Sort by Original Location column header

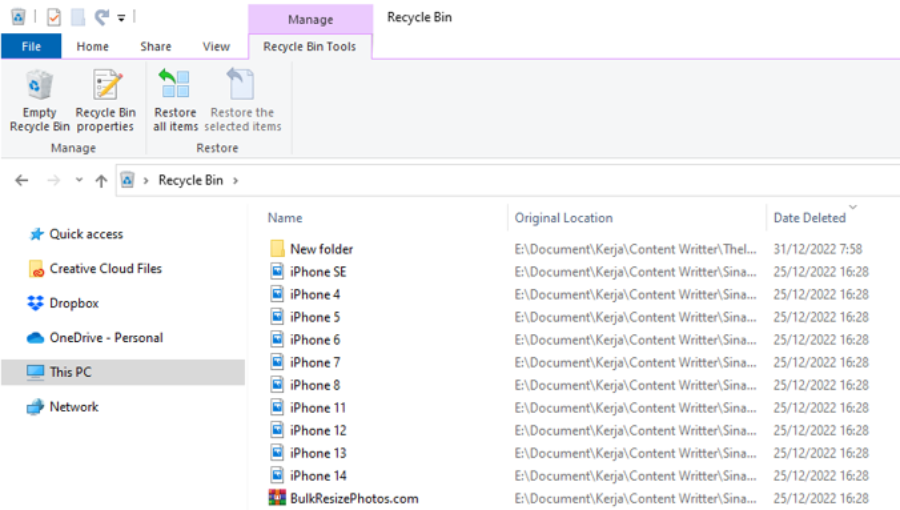coord(563,218)
